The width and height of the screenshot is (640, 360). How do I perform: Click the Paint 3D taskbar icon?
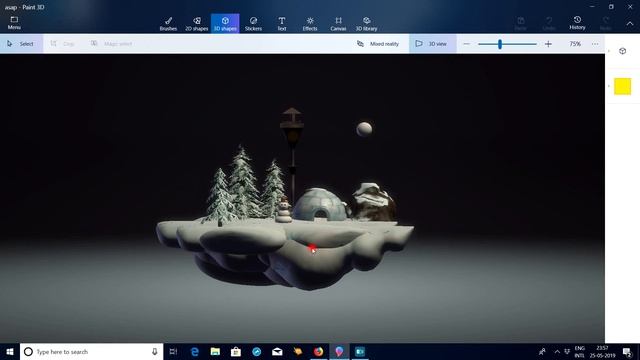(339, 351)
